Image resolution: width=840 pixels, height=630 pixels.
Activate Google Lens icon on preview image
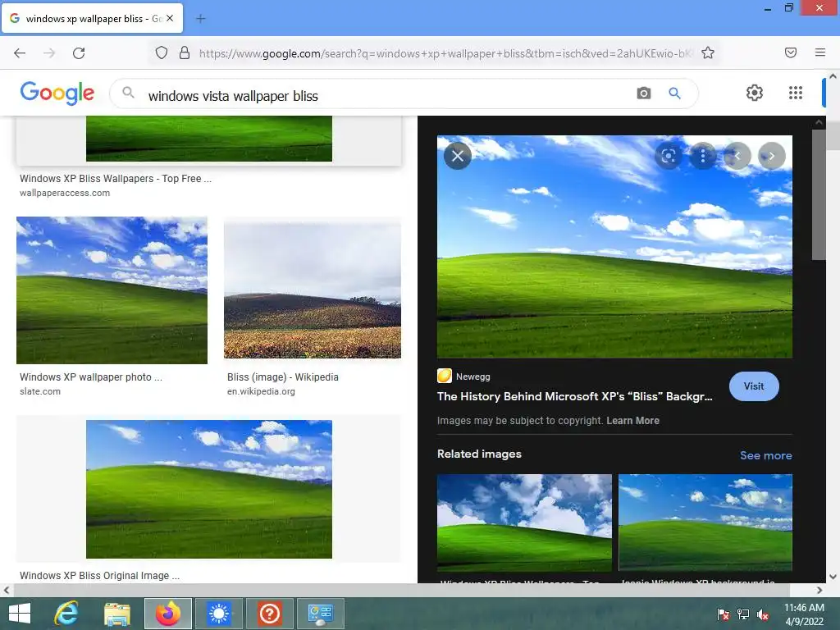pyautogui.click(x=668, y=156)
